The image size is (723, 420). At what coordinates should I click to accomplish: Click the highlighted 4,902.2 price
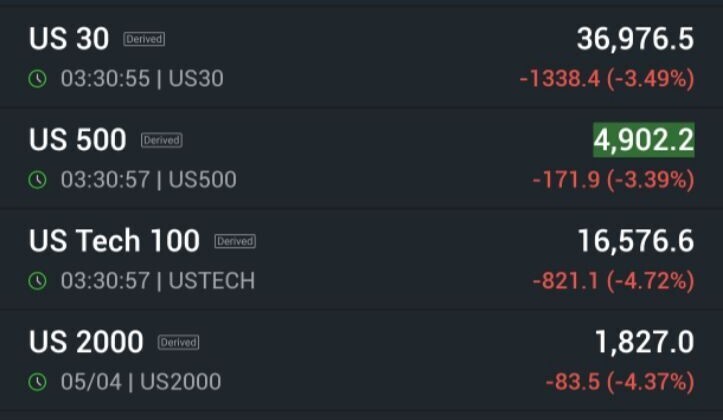click(x=643, y=140)
